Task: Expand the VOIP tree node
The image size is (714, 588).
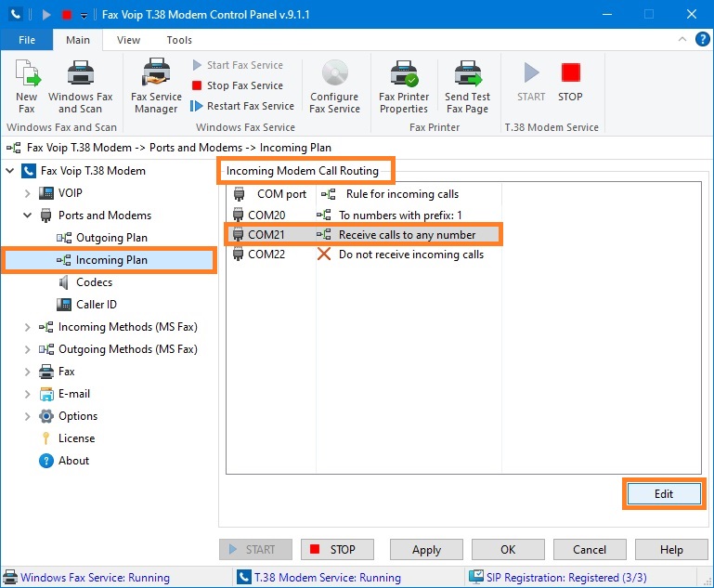Action: [x=27, y=193]
